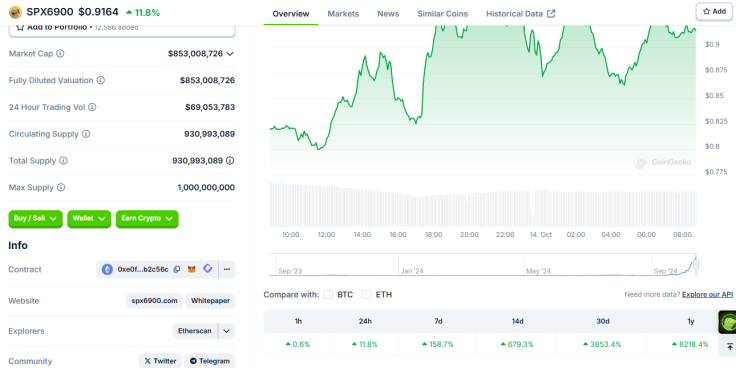Click the Explore our API link
This screenshot has height=368, width=736.
[x=707, y=294]
